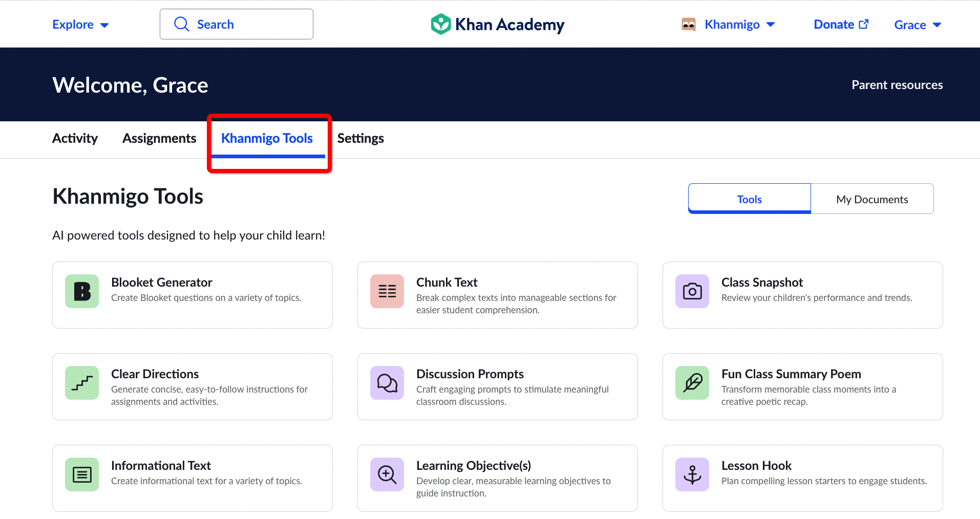Click the Class Snapshot camera icon
980x519 pixels.
pos(692,291)
